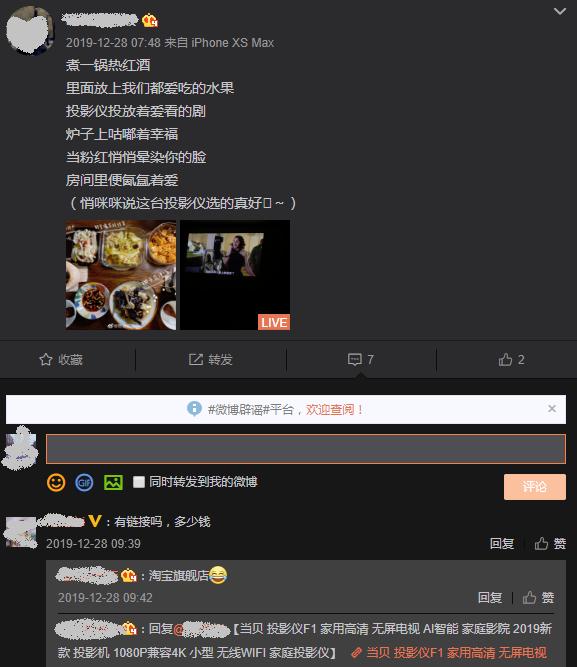
Task: Reply to the 有链接吗 comment
Action: tap(502, 544)
